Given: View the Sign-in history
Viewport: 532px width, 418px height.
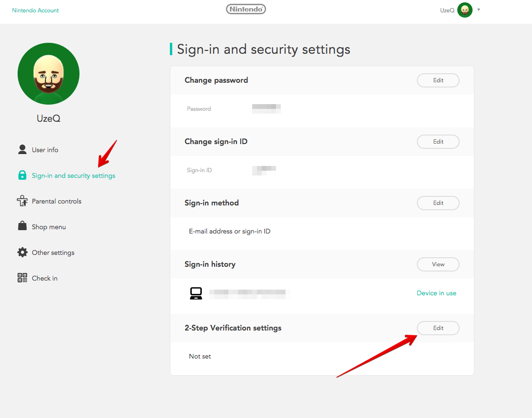Looking at the screenshot, I should (438, 264).
